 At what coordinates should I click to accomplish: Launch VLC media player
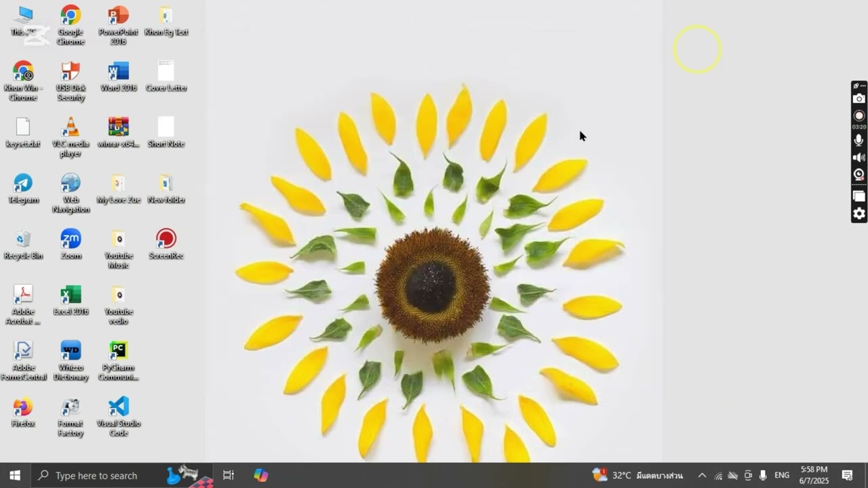click(x=71, y=138)
